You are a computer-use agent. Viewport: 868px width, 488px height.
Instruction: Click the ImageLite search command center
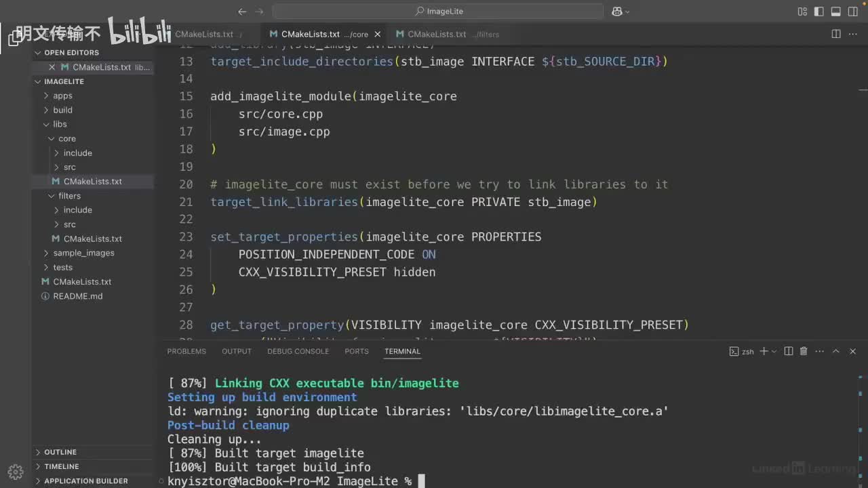[438, 12]
